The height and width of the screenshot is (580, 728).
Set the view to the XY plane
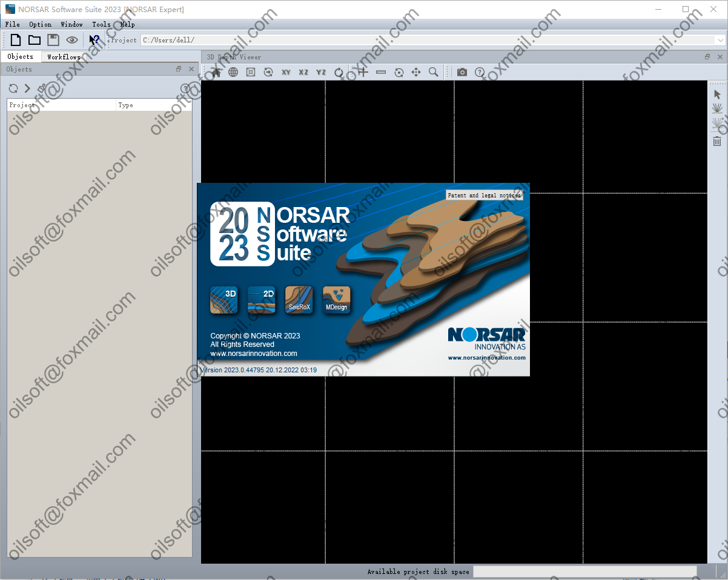pos(286,72)
